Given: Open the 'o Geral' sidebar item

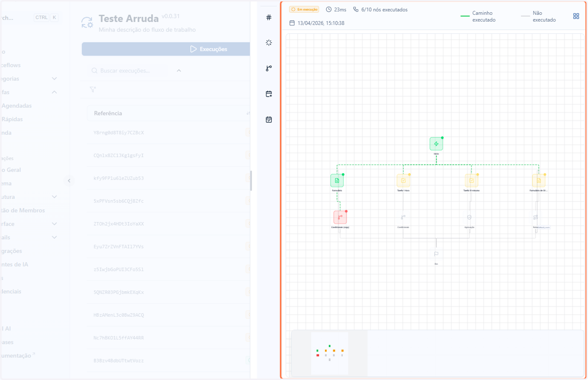Looking at the screenshot, I should click(10, 170).
